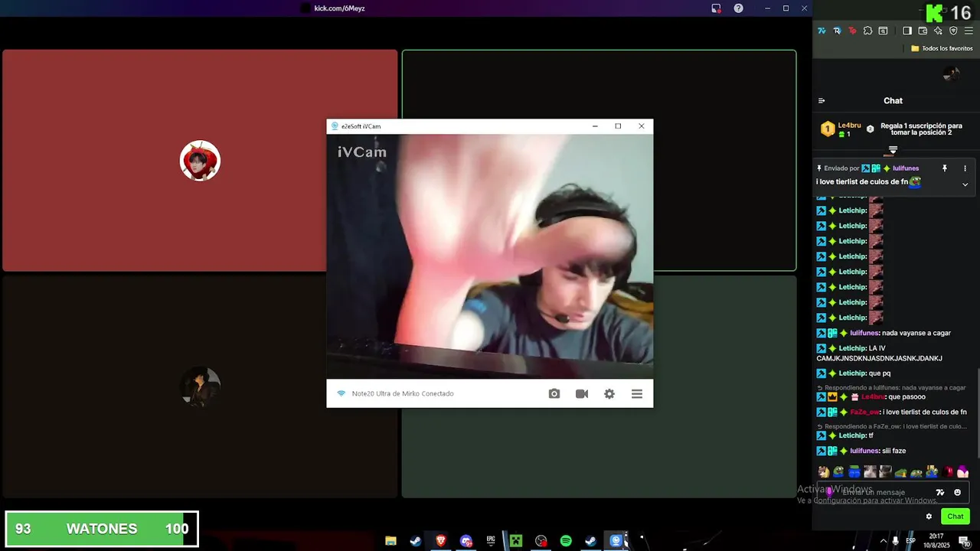Open the 7TV emote menu in message box
This screenshot has width=980, height=551.
tap(940, 493)
